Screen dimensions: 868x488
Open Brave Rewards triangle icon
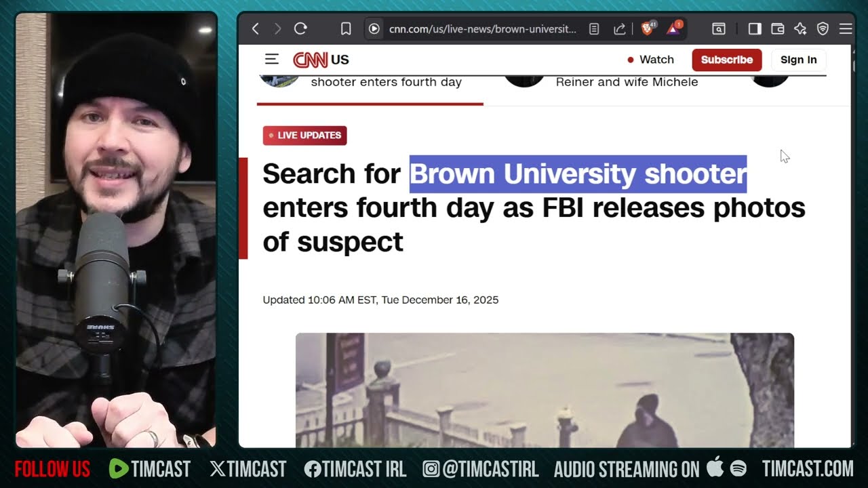tap(675, 28)
